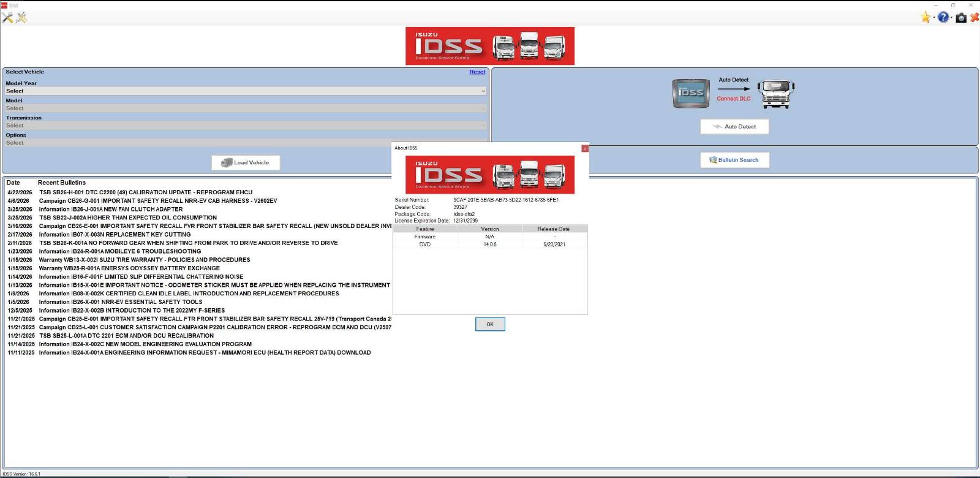Viewport: 980px width, 478px height.
Task: Open IB24-X-001A Mimamori ECU download bulletin
Action: pos(205,353)
